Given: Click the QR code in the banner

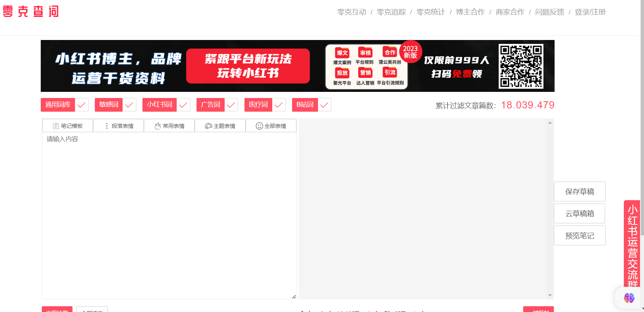Looking at the screenshot, I should pyautogui.click(x=521, y=66).
